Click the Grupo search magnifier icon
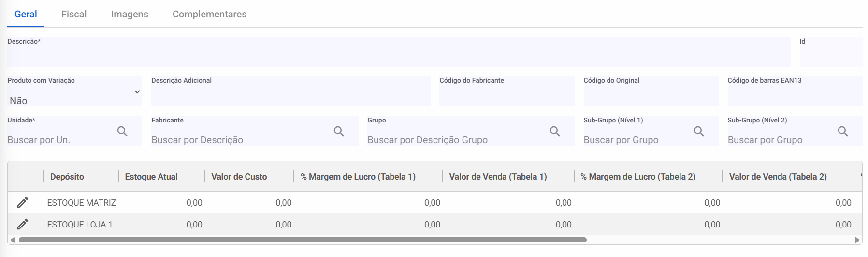 (x=555, y=132)
